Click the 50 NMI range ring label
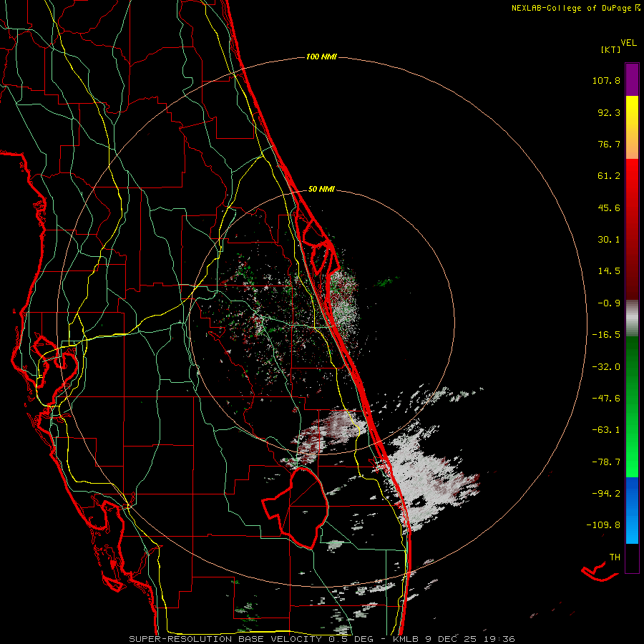 click(x=321, y=190)
